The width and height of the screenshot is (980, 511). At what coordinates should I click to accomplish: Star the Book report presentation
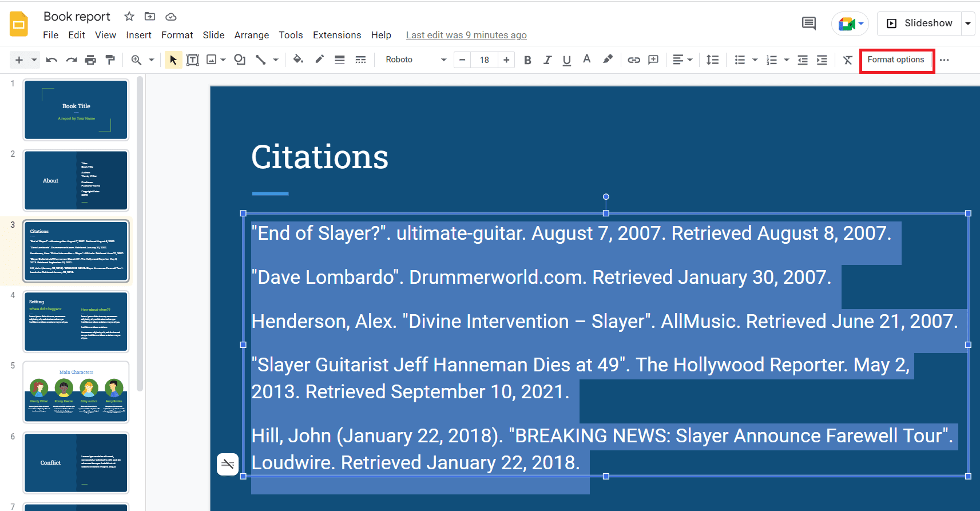(x=129, y=17)
